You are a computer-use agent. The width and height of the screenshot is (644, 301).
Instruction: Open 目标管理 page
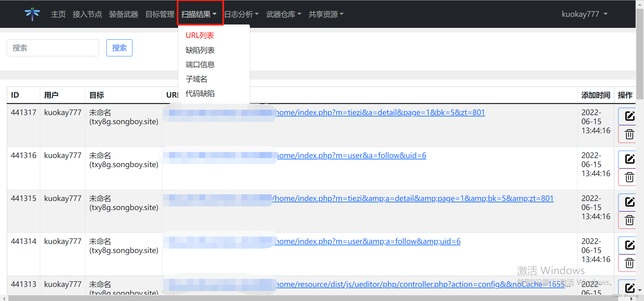(x=160, y=14)
